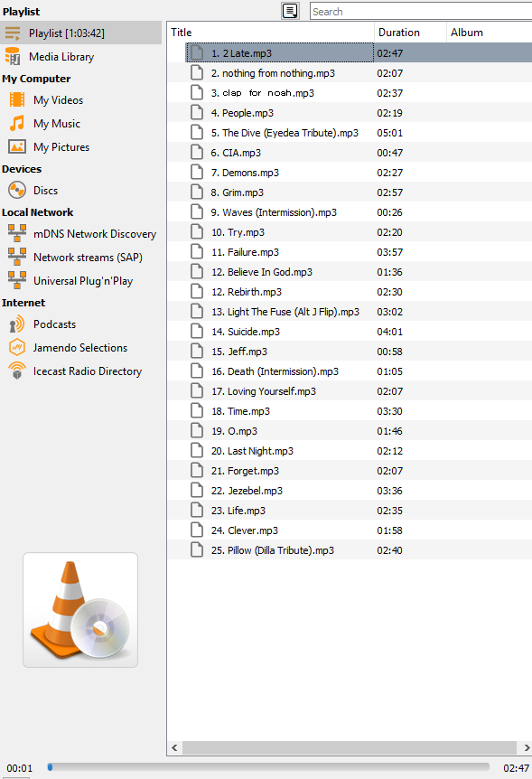Click duration 00:47 of CIA.mp3

click(390, 153)
